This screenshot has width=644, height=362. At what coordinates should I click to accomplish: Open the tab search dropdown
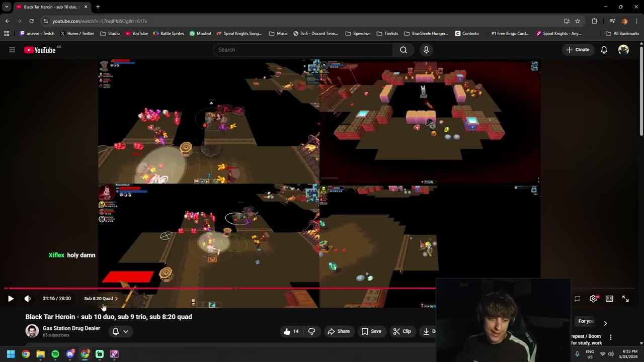coord(7,7)
